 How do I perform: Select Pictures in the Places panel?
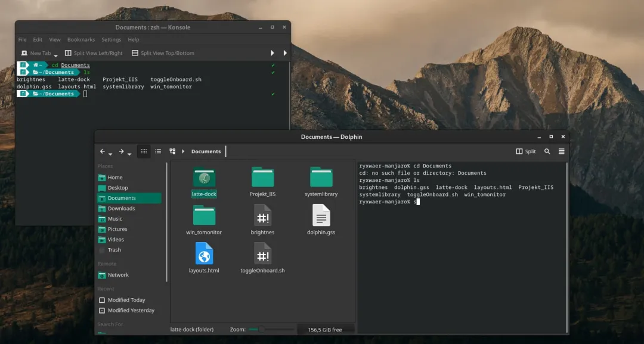pos(129,229)
